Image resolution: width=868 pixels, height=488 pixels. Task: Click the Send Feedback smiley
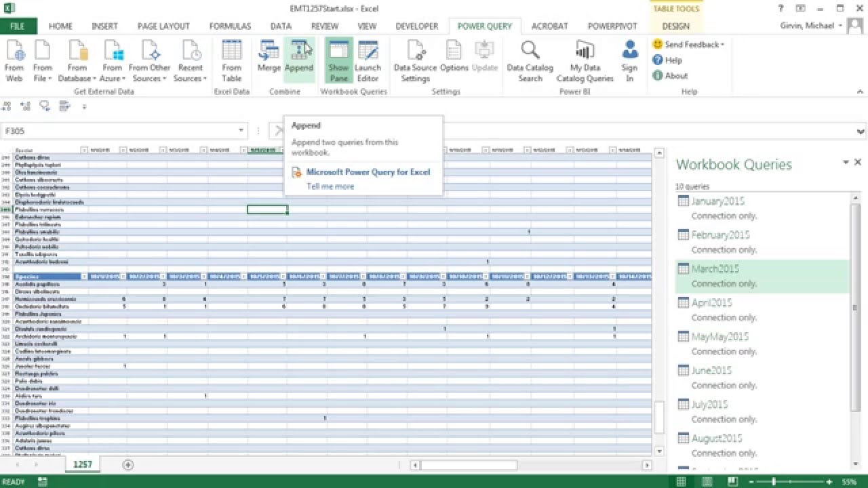pyautogui.click(x=657, y=44)
